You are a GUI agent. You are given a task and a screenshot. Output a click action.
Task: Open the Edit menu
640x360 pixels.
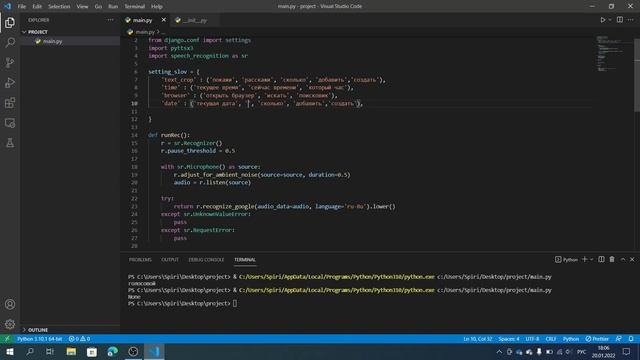(37, 6)
